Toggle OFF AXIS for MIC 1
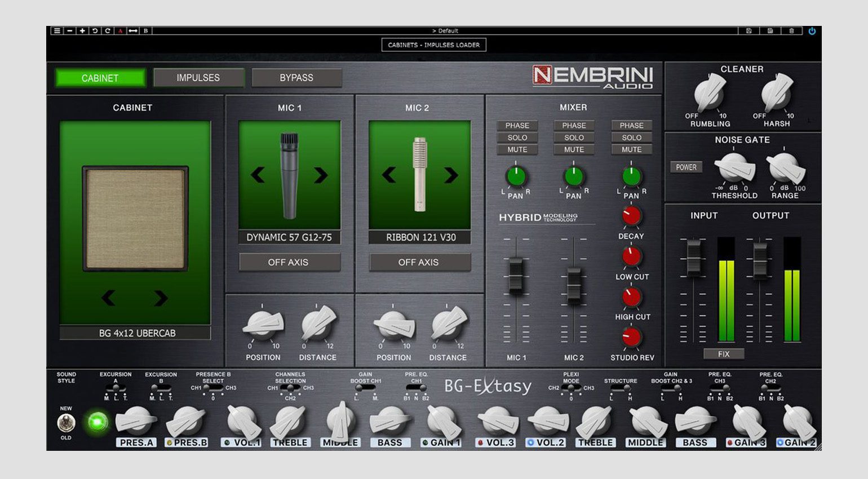 click(289, 262)
